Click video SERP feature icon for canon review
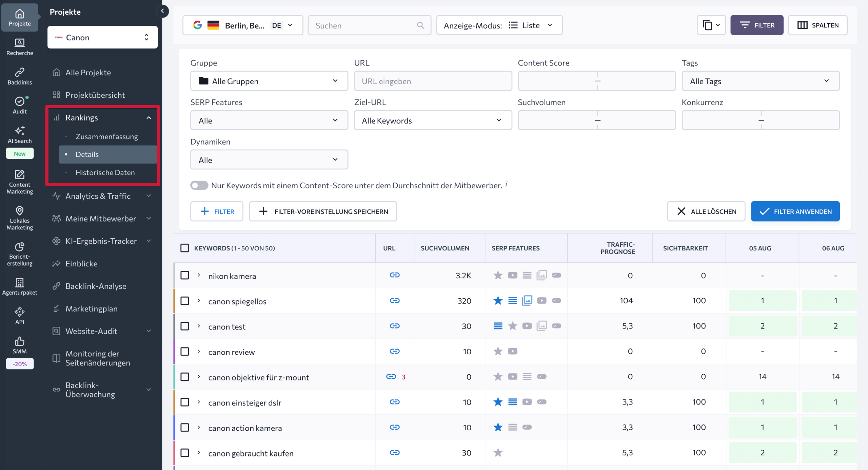The height and width of the screenshot is (470, 868). 512,351
